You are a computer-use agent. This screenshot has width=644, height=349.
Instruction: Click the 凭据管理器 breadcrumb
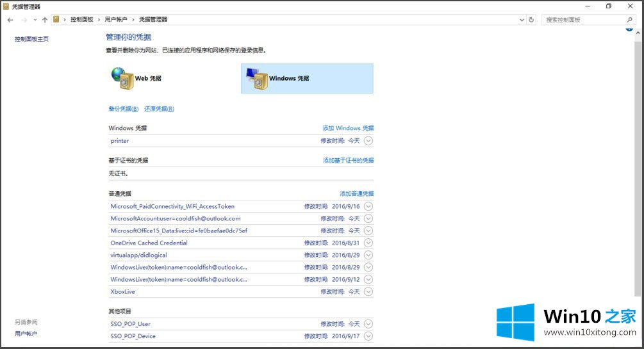153,19
